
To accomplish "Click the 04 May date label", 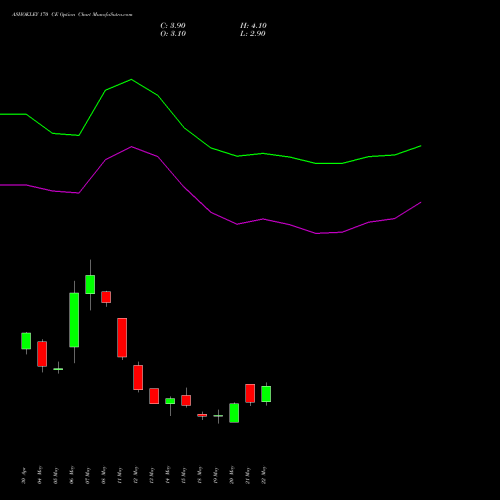I will tap(40, 475).
